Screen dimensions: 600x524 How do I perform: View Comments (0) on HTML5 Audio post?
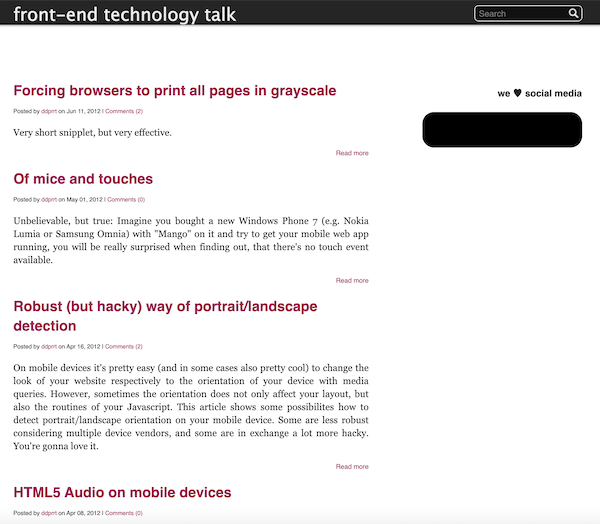[125, 513]
